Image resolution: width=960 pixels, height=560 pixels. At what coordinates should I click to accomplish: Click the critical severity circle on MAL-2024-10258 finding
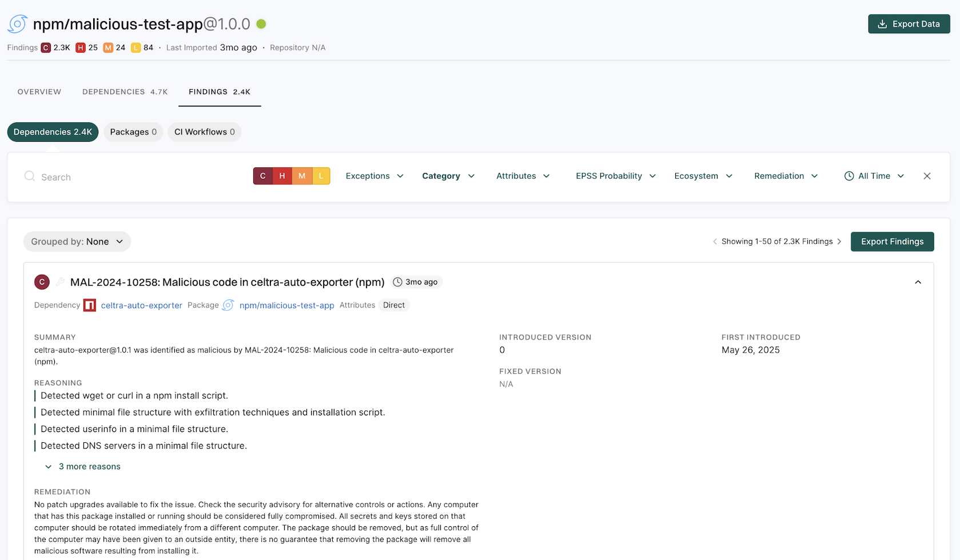point(42,282)
